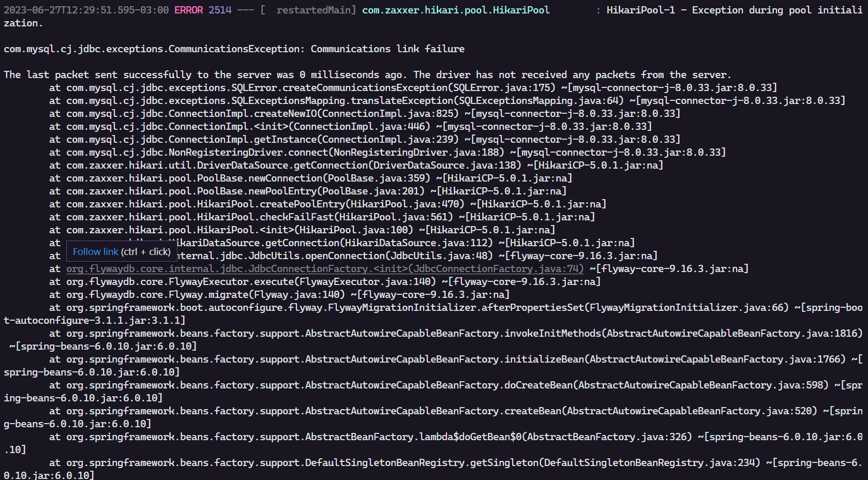Click HikariPool.<init> stack frame line
The image size is (868, 480).
coord(303,230)
